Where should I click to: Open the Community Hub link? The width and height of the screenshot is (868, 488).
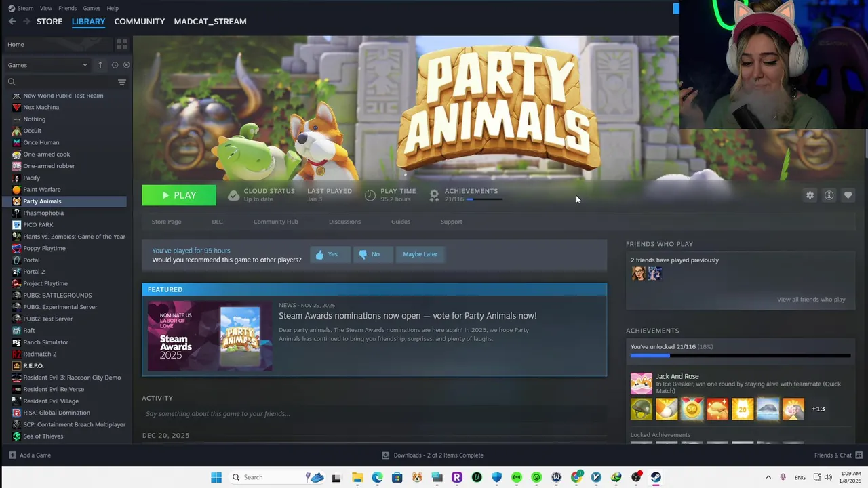pos(275,222)
